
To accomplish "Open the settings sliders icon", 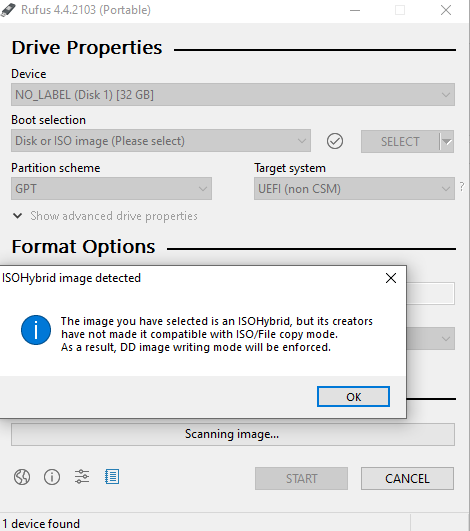I will coord(82,476).
